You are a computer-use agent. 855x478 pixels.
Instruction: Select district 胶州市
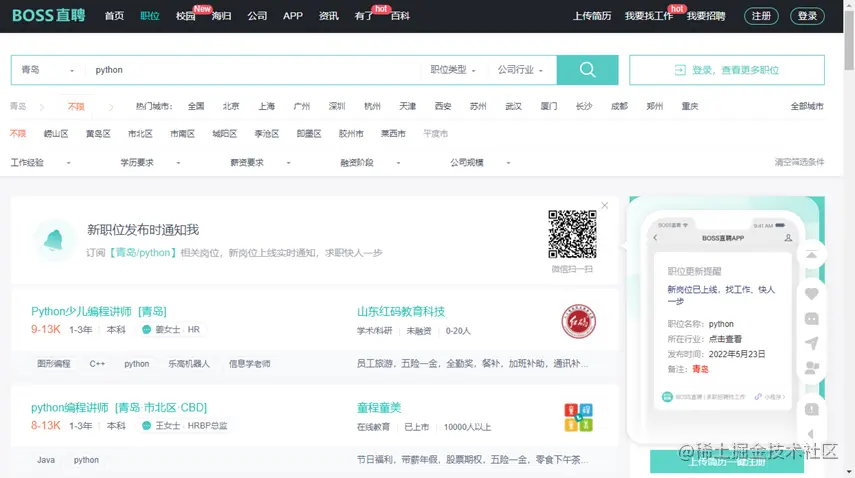click(x=351, y=134)
